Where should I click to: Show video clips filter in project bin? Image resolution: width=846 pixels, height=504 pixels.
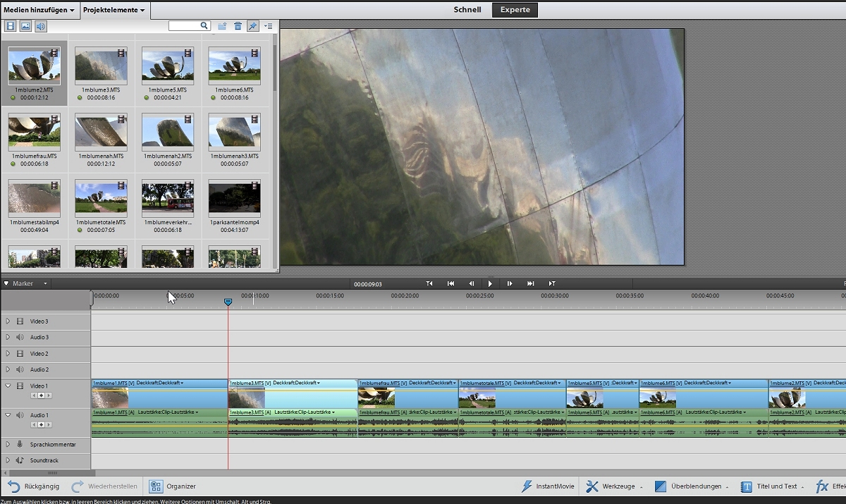click(11, 26)
